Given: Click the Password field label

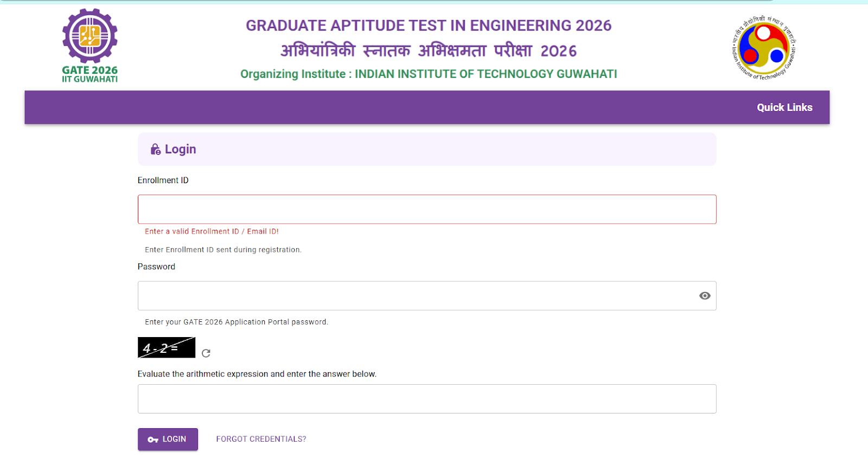Looking at the screenshot, I should (x=156, y=267).
